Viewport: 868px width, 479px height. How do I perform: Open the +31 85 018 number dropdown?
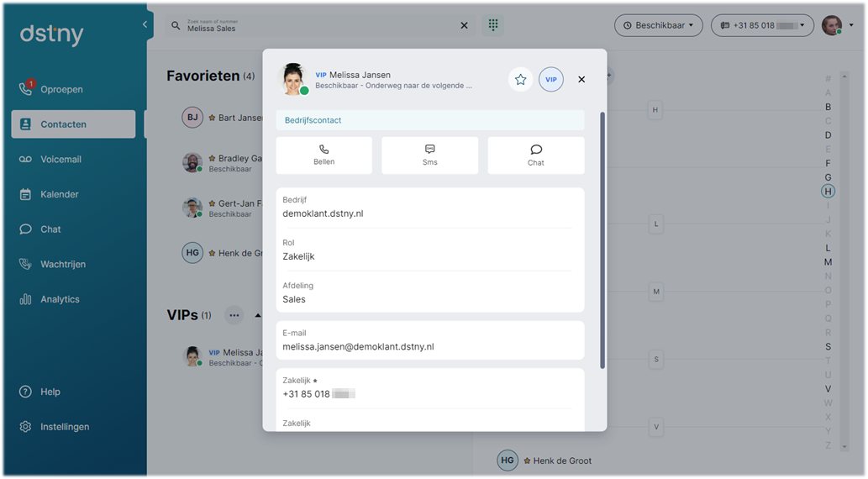pos(762,25)
